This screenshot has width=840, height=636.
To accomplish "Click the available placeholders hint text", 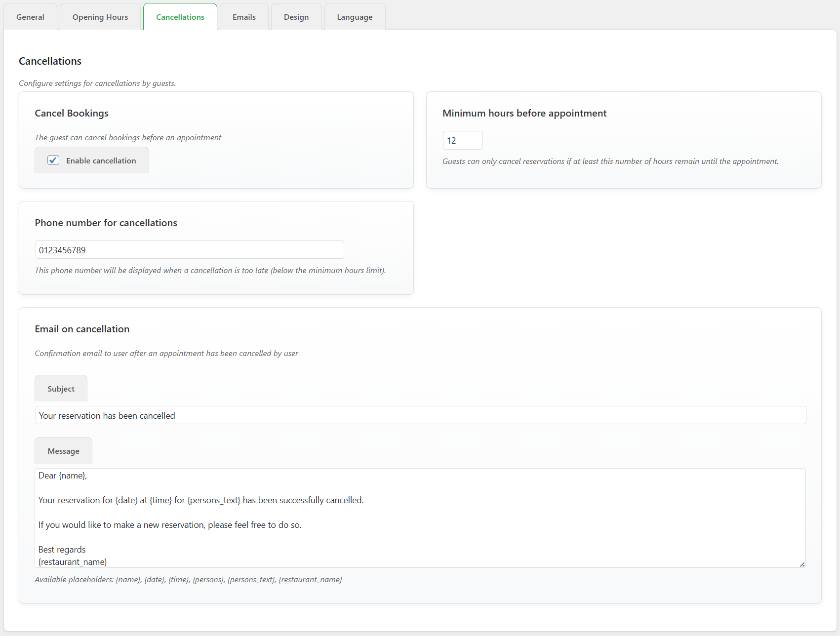I will (189, 579).
